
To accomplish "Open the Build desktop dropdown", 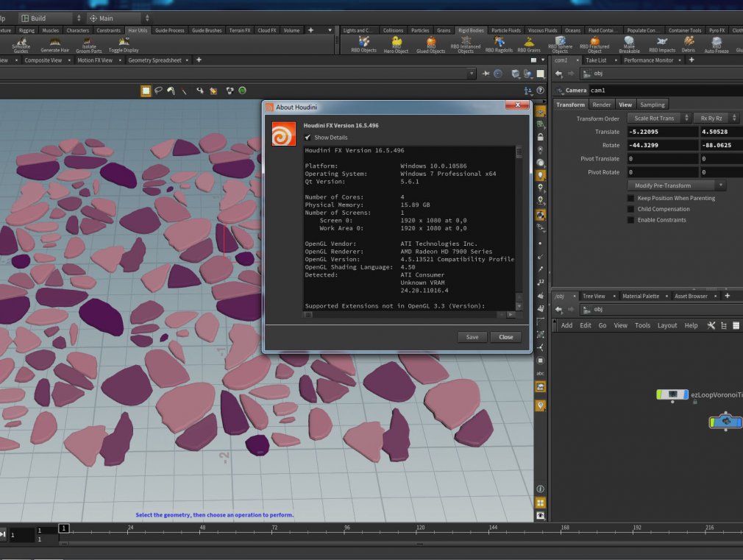I will (51, 18).
